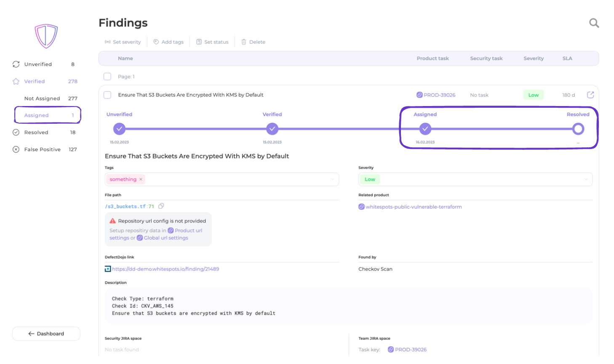Open the DefectDojo finding/21489 link

(x=165, y=269)
